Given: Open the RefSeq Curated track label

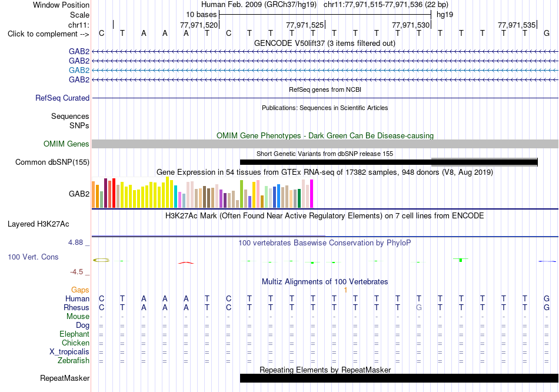Looking at the screenshot, I should pyautogui.click(x=62, y=98).
